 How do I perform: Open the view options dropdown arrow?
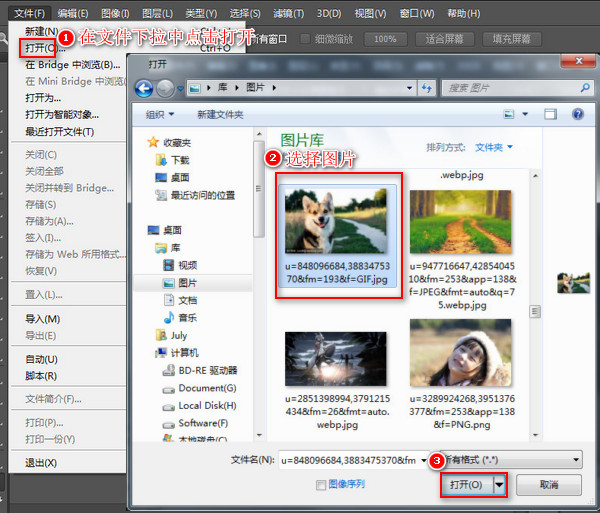pos(525,114)
